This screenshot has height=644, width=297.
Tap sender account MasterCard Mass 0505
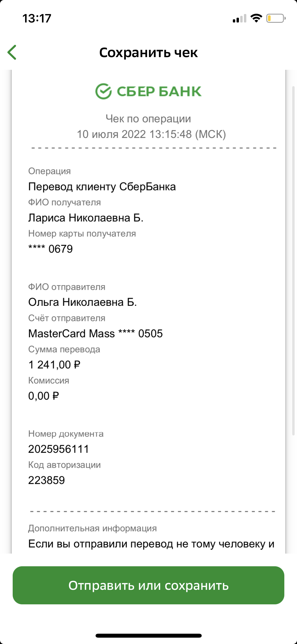tap(95, 334)
